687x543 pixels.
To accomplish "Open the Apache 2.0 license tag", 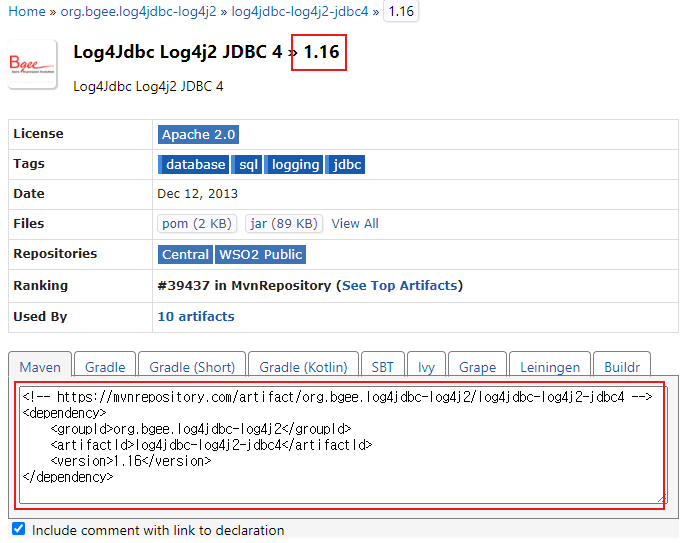I will [198, 135].
